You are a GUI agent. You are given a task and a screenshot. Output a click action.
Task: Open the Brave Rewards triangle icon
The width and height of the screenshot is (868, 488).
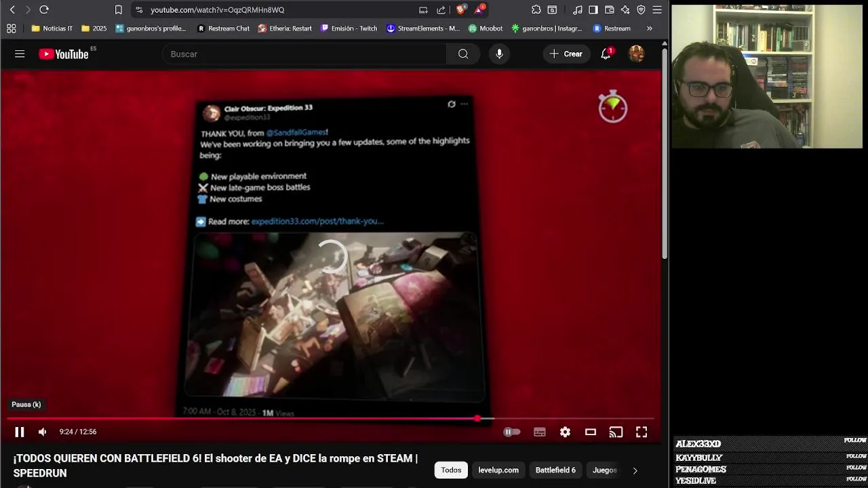point(479,9)
